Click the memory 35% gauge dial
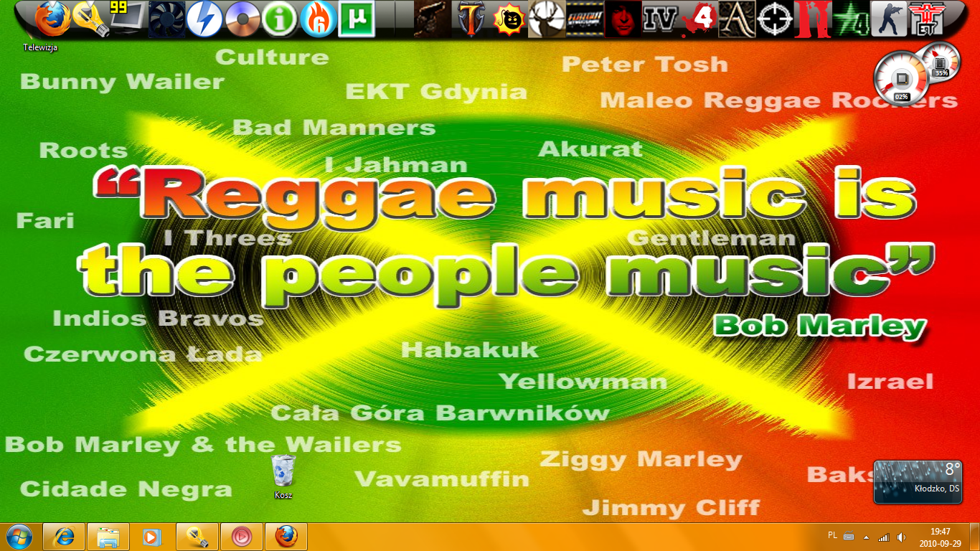Screen dimensions: 980x551 click(x=940, y=61)
